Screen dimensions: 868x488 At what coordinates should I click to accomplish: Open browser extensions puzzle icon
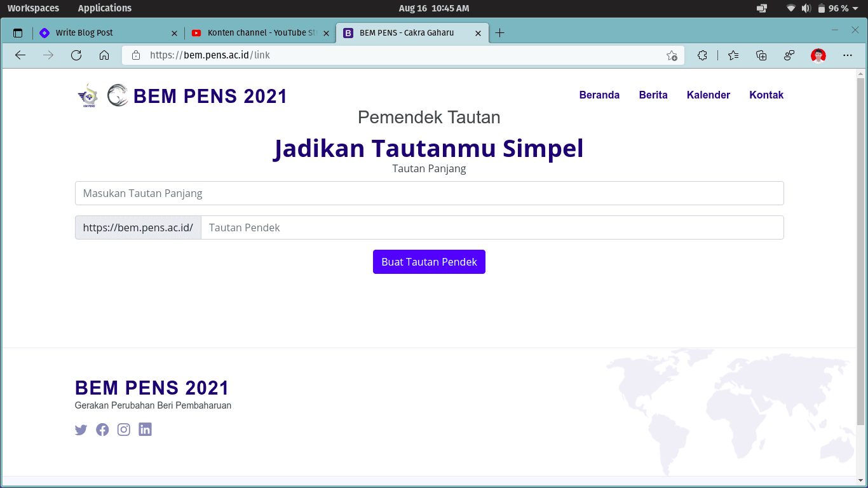[x=702, y=55]
